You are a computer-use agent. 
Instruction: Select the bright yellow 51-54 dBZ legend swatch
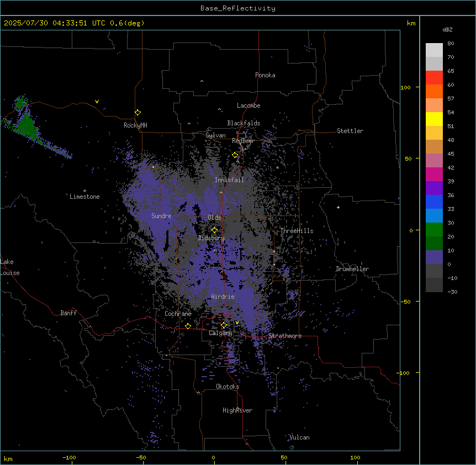point(434,119)
